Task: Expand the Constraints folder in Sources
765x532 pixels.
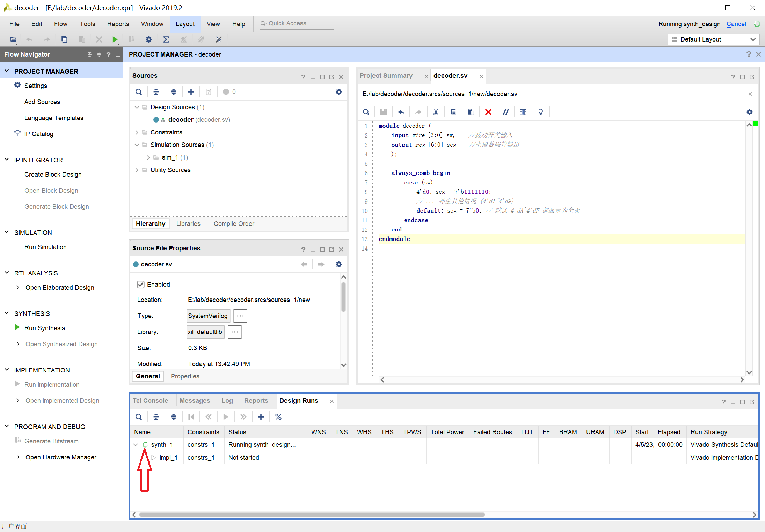Action: [x=137, y=132]
